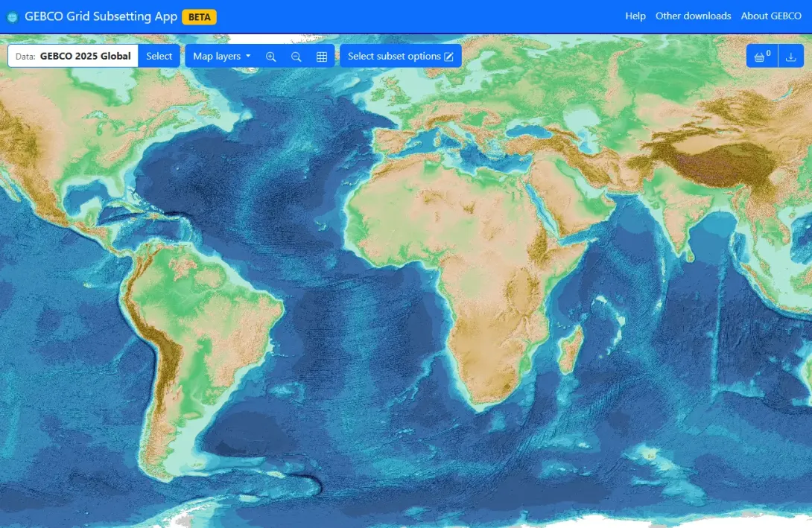Click the basket item counter number
The width and height of the screenshot is (812, 528).
pos(768,51)
